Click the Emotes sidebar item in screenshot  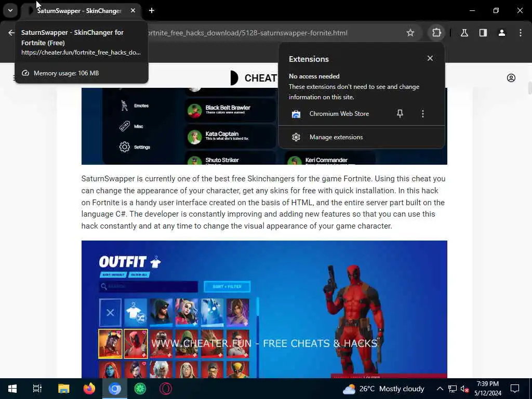pyautogui.click(x=135, y=105)
